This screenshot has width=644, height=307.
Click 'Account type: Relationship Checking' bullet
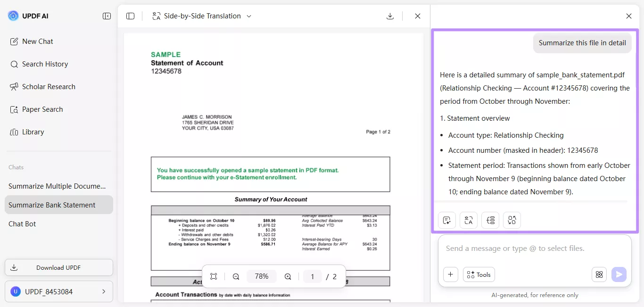pyautogui.click(x=506, y=135)
